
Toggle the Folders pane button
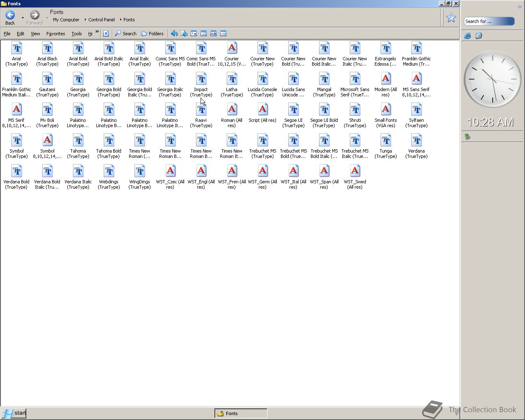[152, 34]
